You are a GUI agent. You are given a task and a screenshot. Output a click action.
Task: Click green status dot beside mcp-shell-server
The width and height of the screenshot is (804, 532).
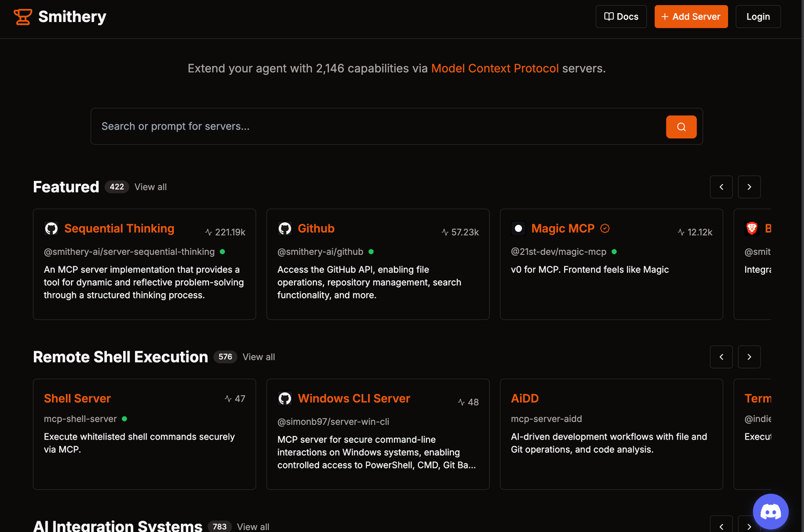click(124, 418)
